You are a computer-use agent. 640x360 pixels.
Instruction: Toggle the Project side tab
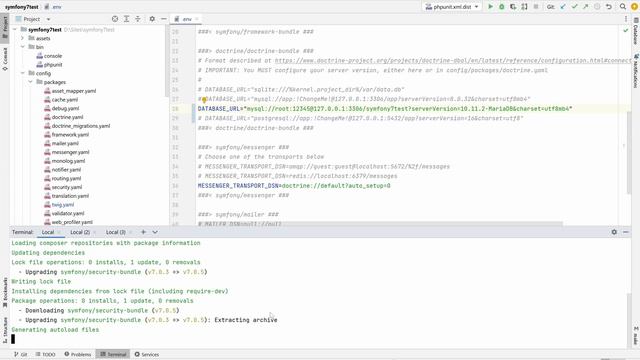5,27
